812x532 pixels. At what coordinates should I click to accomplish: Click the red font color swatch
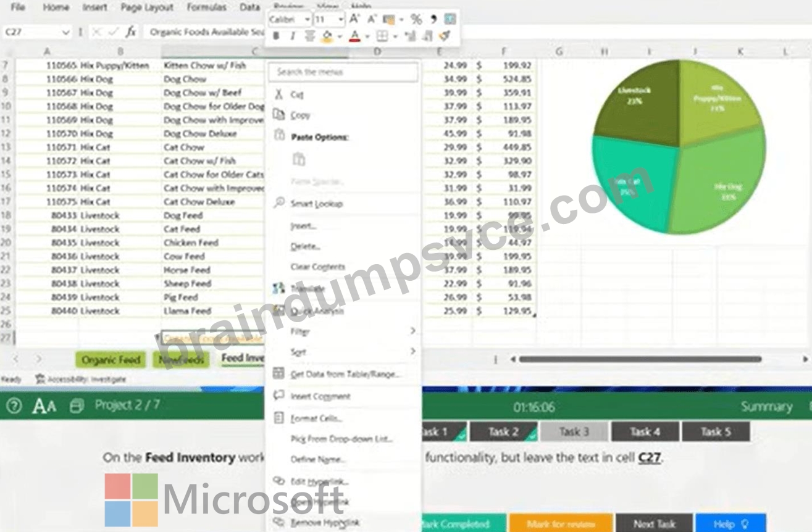pos(354,37)
